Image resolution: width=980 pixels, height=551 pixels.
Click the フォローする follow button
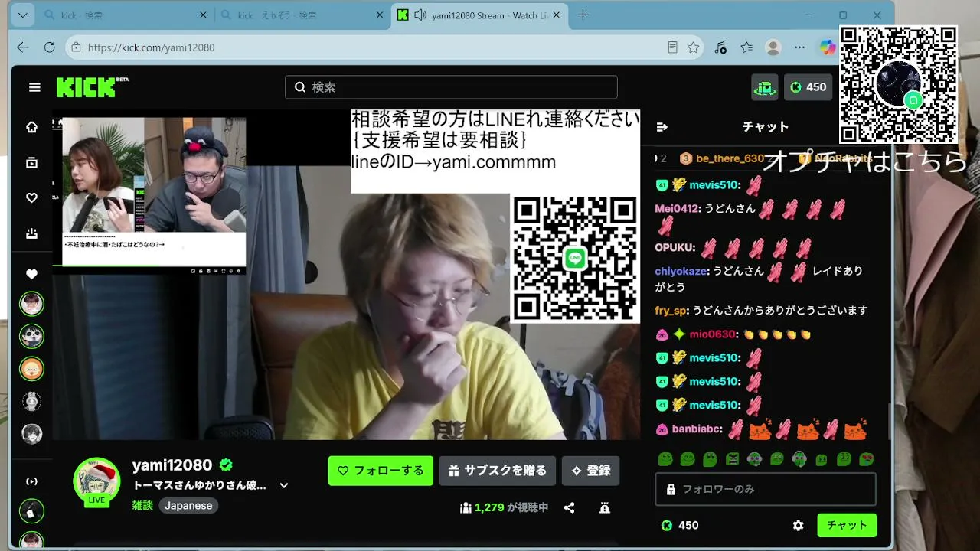(381, 471)
